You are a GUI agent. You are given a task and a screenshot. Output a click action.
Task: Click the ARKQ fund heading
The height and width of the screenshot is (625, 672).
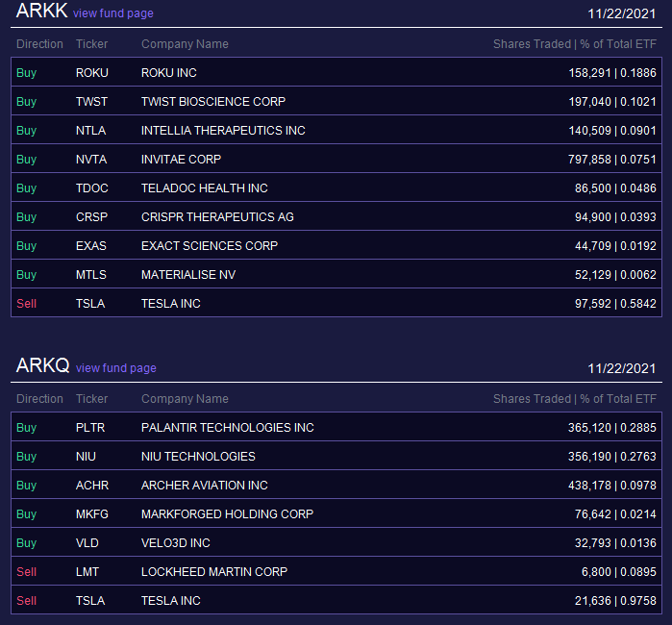coord(43,365)
